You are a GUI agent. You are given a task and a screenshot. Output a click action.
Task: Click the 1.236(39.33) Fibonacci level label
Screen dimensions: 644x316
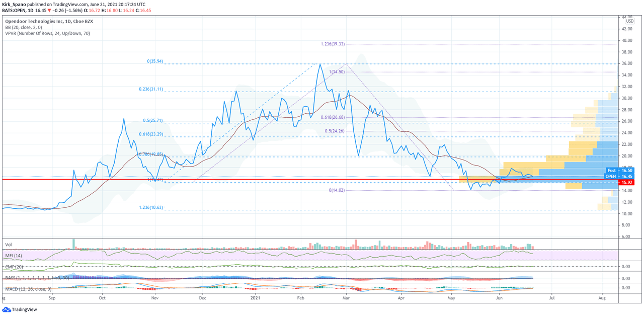coord(333,44)
